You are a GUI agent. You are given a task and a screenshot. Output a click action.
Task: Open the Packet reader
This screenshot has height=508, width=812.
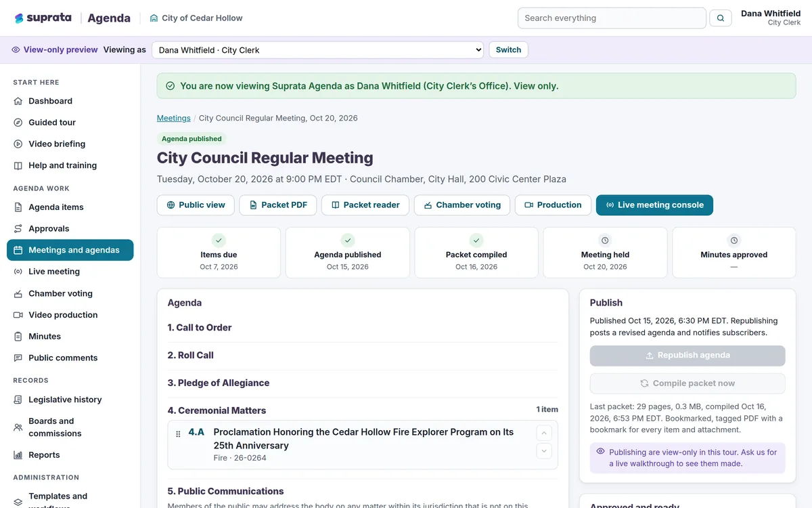point(365,205)
